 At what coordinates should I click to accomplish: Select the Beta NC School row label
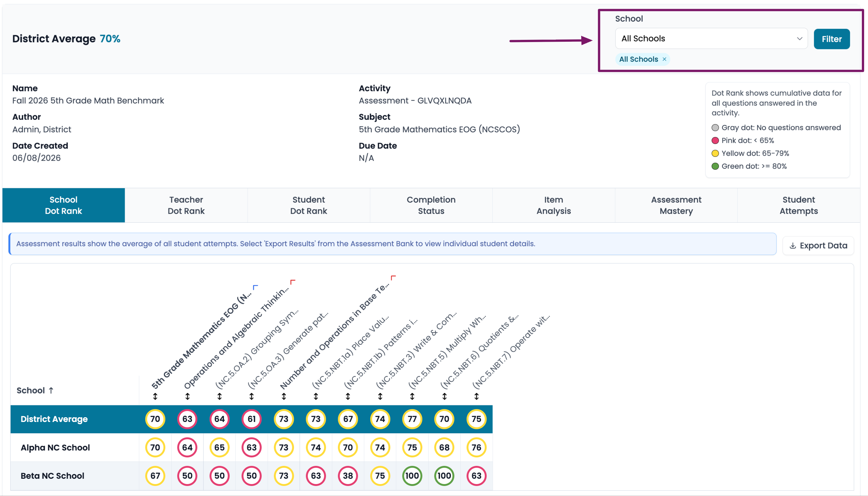tap(52, 476)
